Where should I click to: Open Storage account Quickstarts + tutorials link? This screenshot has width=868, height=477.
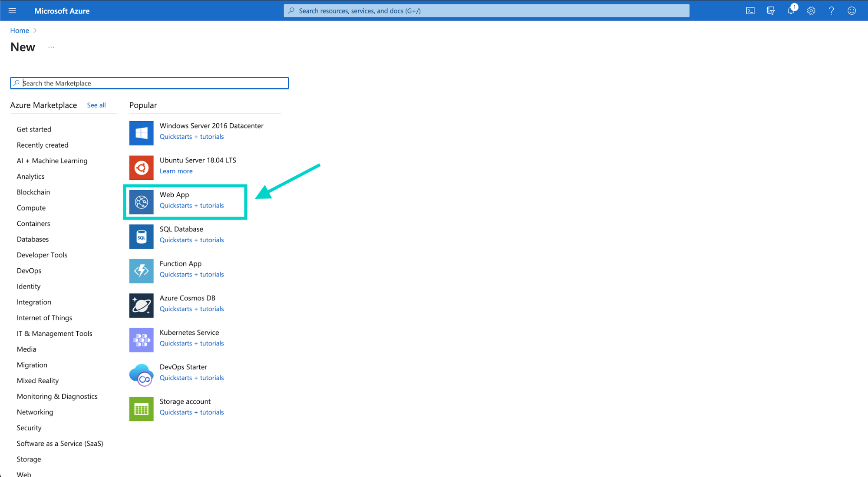pyautogui.click(x=191, y=412)
